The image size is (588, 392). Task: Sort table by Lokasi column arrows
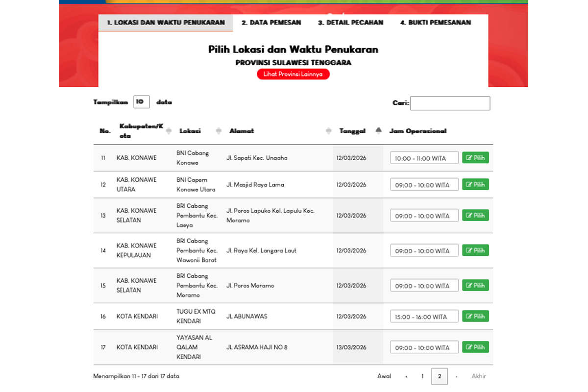(x=219, y=131)
